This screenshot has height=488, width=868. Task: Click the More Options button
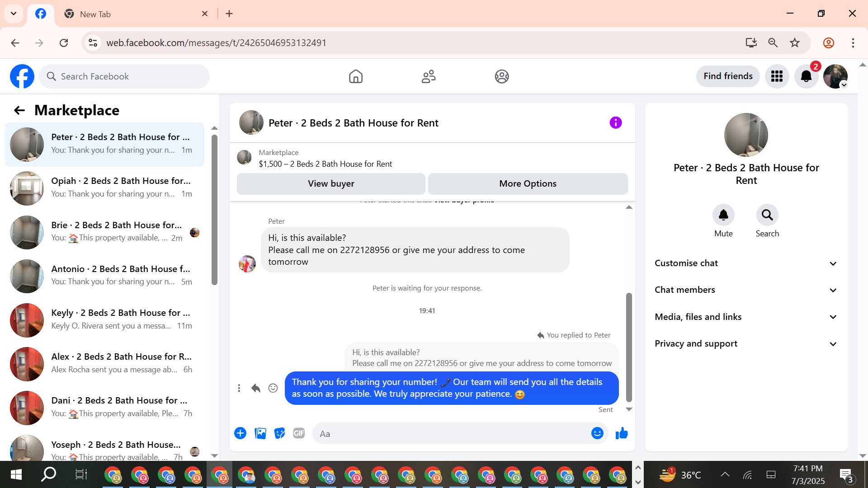tap(528, 183)
